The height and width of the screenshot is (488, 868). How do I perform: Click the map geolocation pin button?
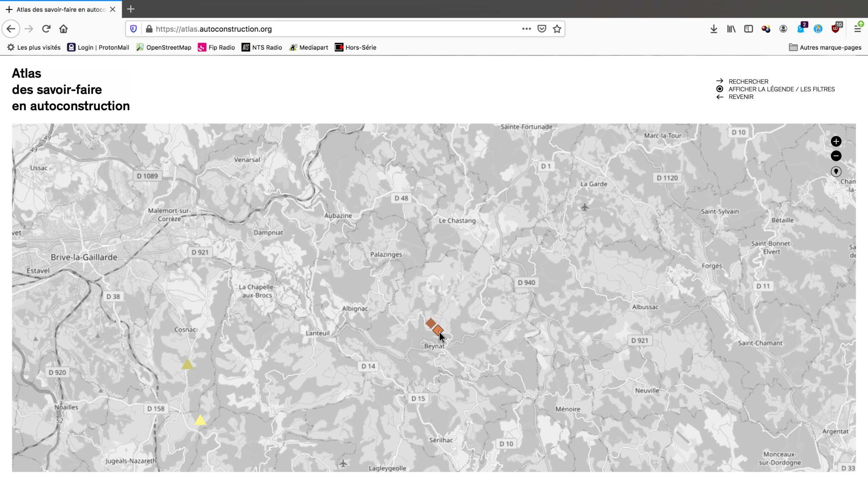(x=836, y=172)
